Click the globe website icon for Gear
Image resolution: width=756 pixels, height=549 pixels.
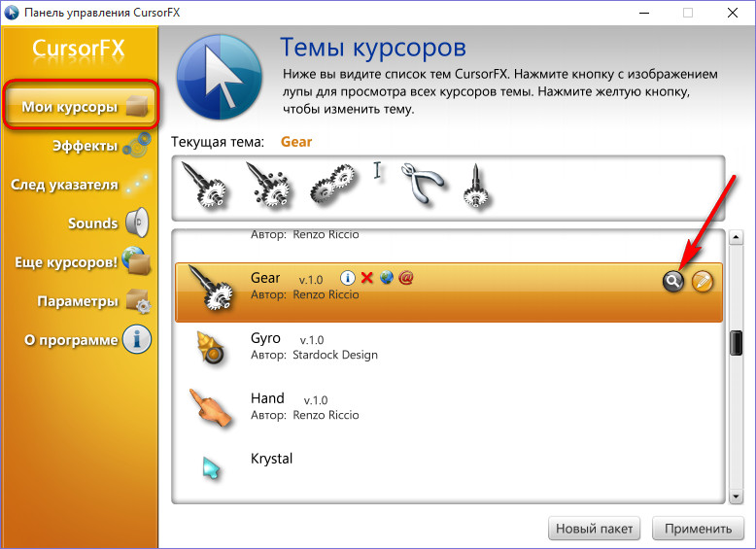point(387,277)
